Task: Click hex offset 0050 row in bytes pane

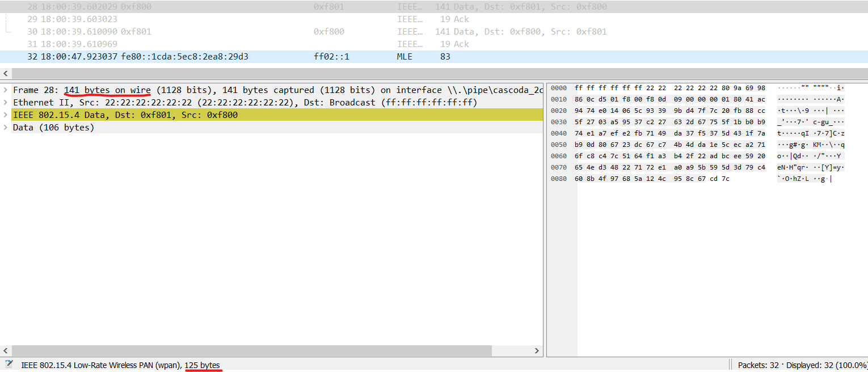Action: tap(697, 145)
